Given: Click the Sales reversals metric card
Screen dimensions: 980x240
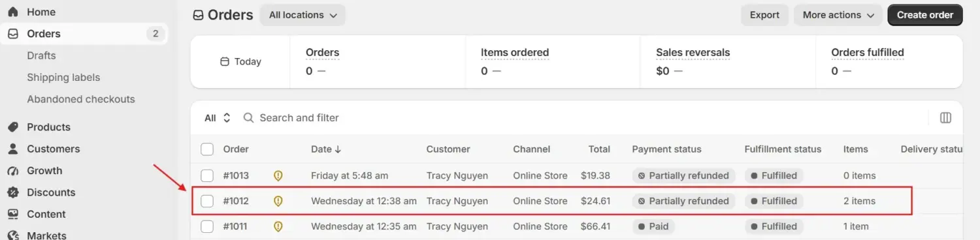Looking at the screenshot, I should point(727,61).
